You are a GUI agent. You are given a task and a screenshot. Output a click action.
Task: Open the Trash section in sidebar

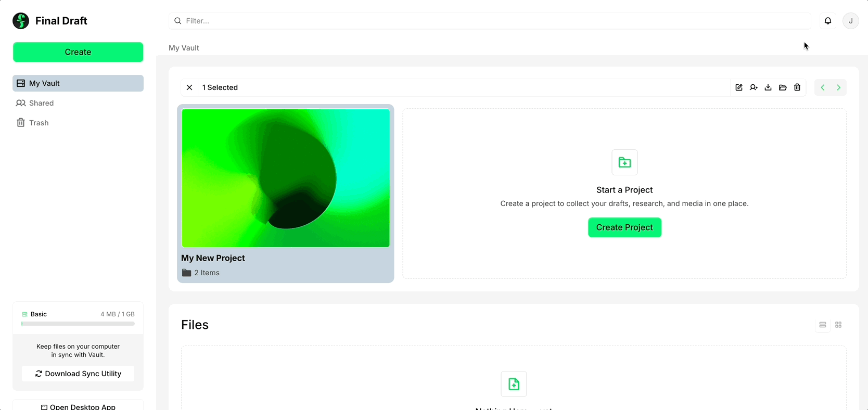click(39, 123)
